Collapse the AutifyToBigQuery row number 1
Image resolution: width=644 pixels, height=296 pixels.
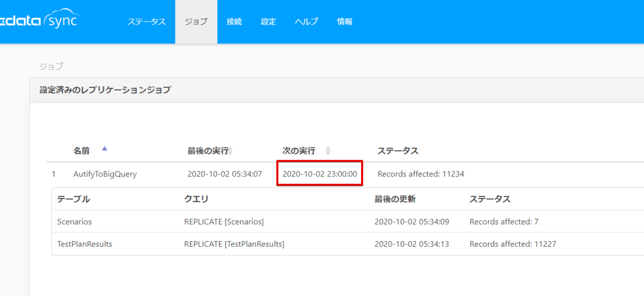(54, 174)
